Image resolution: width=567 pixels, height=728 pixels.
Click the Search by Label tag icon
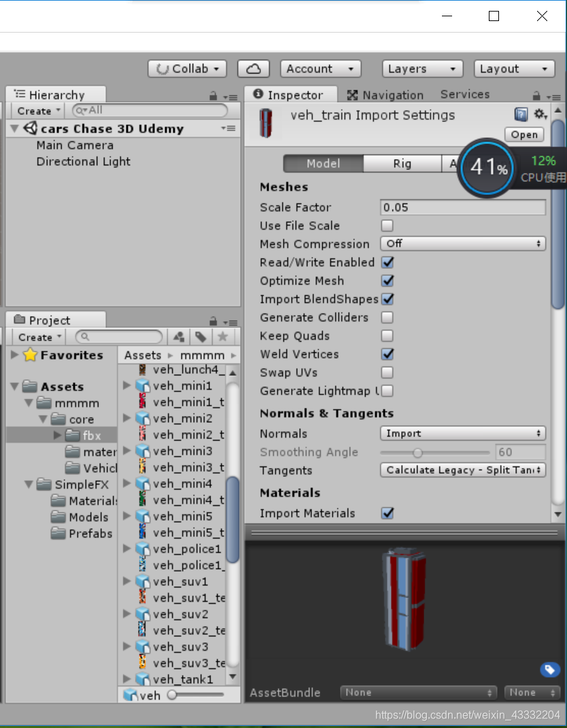[x=201, y=336]
